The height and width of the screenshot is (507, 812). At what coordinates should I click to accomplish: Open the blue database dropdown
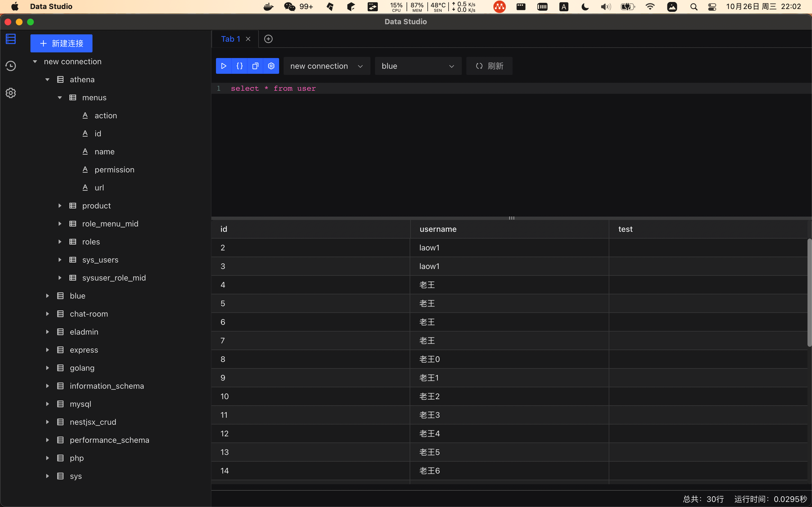click(418, 66)
